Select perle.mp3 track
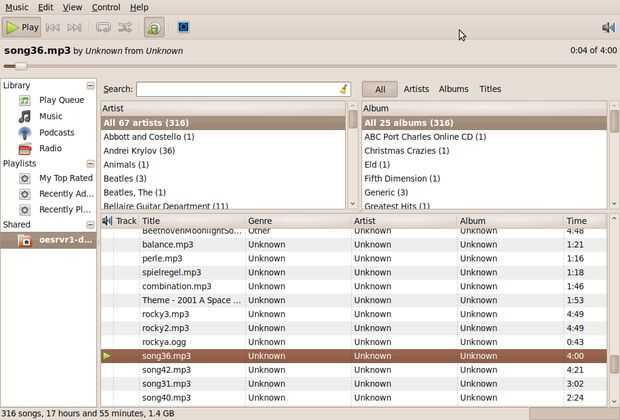The width and height of the screenshot is (620, 420). pyautogui.click(x=354, y=259)
